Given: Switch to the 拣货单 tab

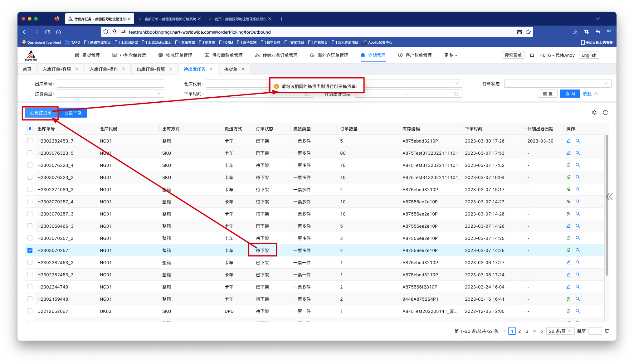Looking at the screenshot, I should [231, 69].
